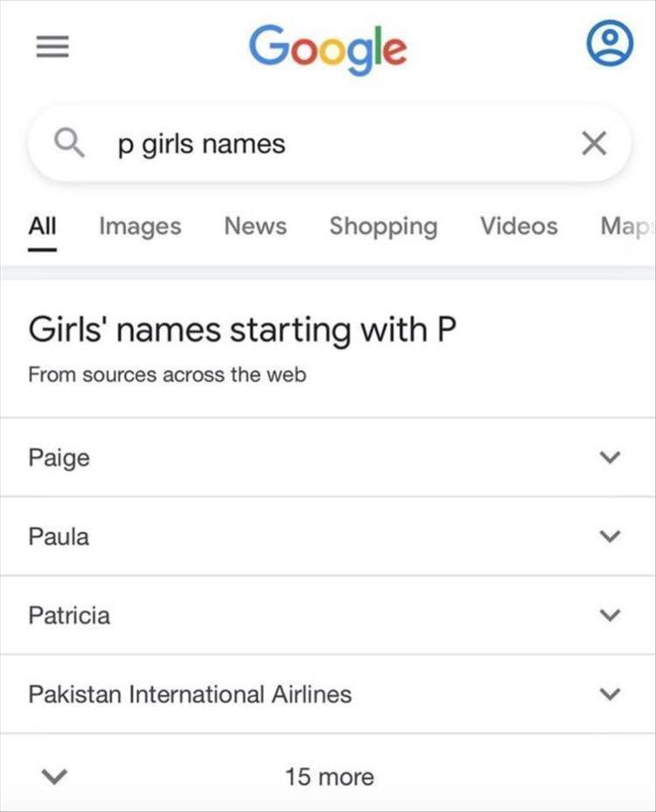This screenshot has height=812, width=656.
Task: Select the All tab
Action: point(42,226)
